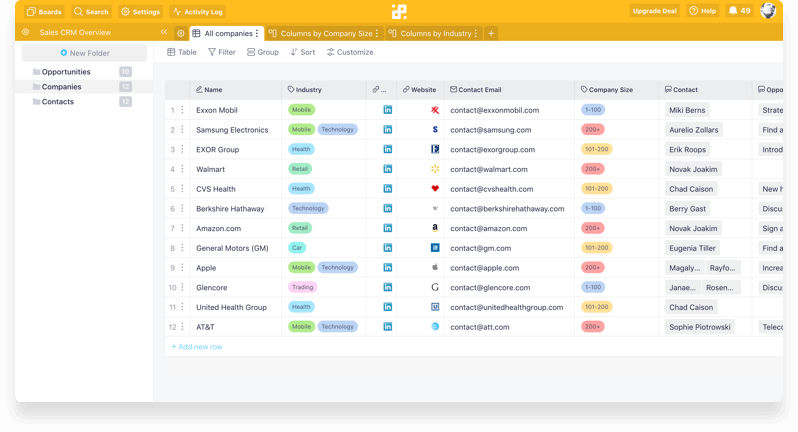The width and height of the screenshot is (798, 432).
Task: Open the LinkedIn link for EXOR Group
Action: pyautogui.click(x=388, y=150)
